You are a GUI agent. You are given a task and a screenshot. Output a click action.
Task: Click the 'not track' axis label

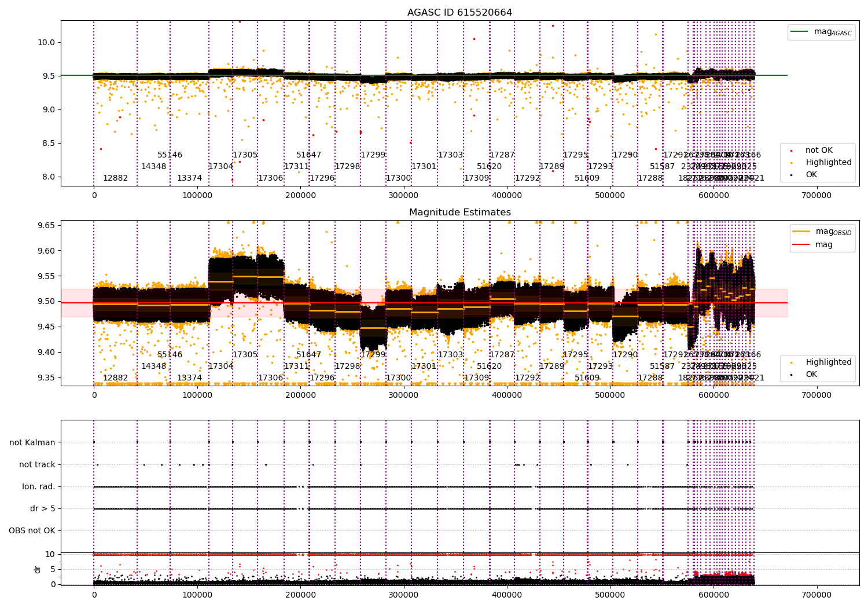(37, 465)
